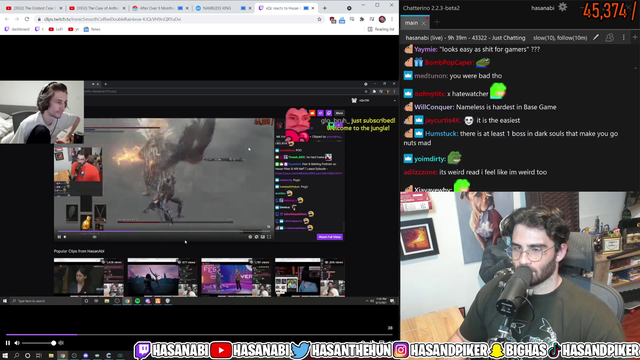This screenshot has height=360, width=640.
Task: Click 'Watch Full Video' button in inner clip page
Action: pos(330,237)
